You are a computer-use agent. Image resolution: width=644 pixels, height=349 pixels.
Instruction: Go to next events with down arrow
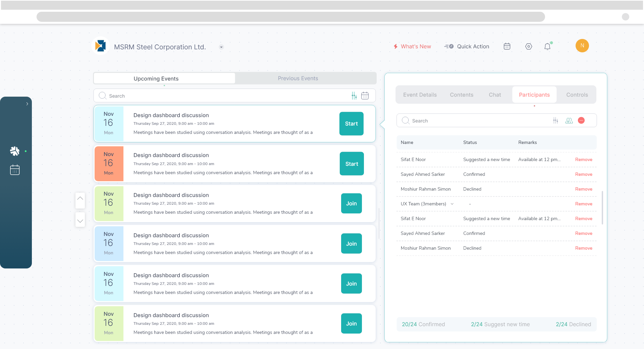click(x=80, y=219)
